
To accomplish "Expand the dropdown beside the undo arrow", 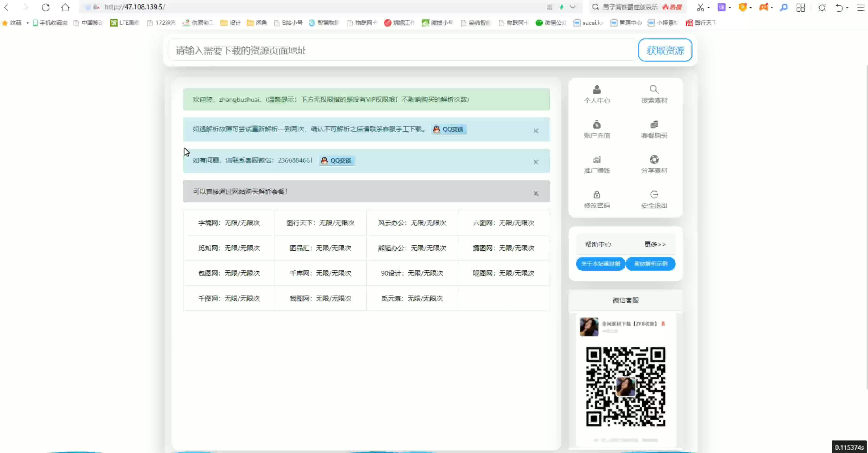I will pos(847,7).
